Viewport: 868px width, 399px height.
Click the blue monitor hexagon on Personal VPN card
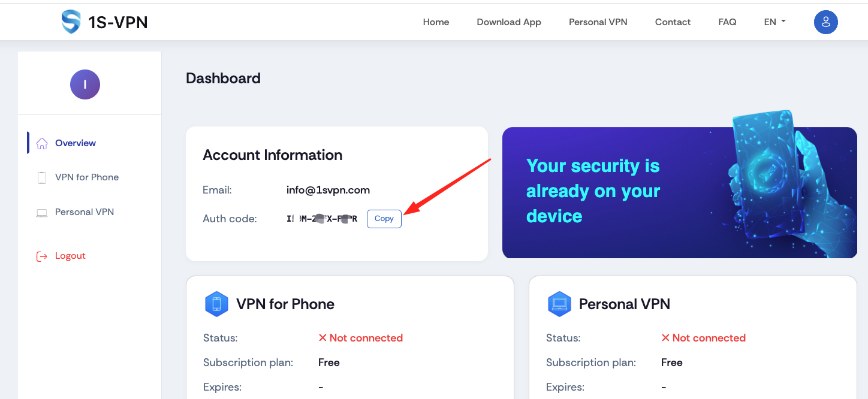(559, 304)
